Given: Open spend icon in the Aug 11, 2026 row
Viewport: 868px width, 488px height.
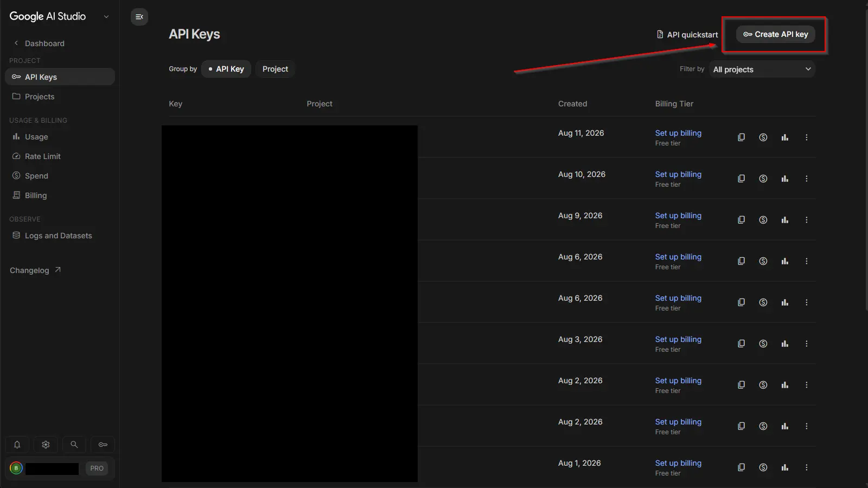Looking at the screenshot, I should pyautogui.click(x=763, y=137).
